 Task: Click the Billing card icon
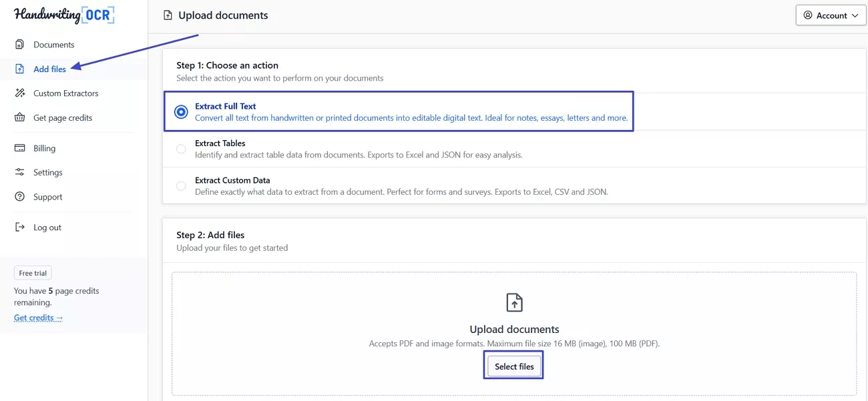point(20,148)
